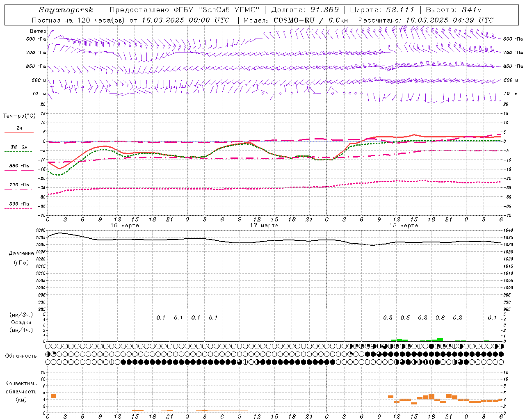Select the "Тем-ра(°C)" temperature axis label

[19, 116]
